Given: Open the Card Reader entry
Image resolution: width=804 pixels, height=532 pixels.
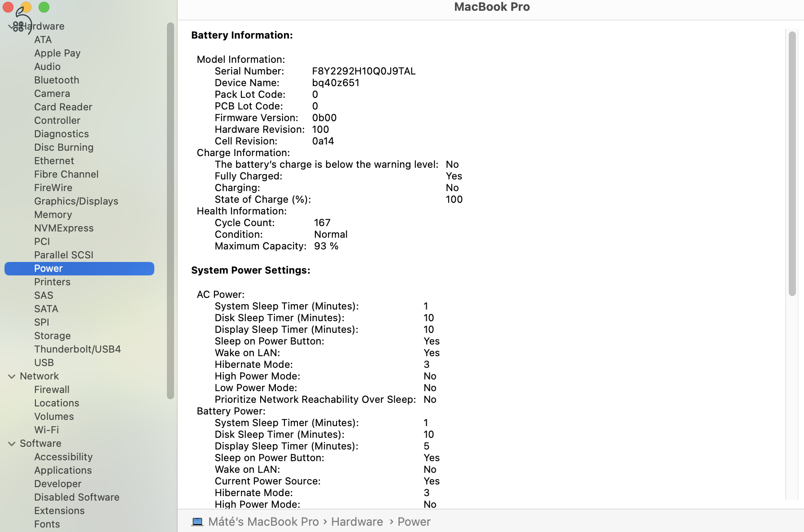Looking at the screenshot, I should pos(63,107).
